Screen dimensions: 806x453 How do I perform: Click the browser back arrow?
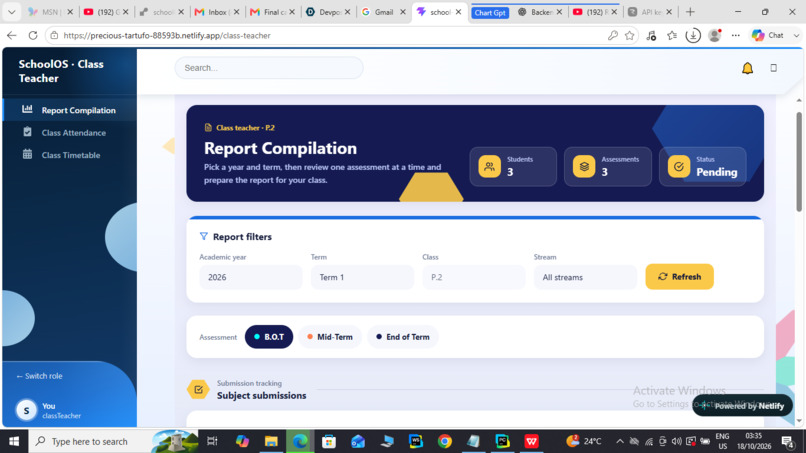coord(12,35)
